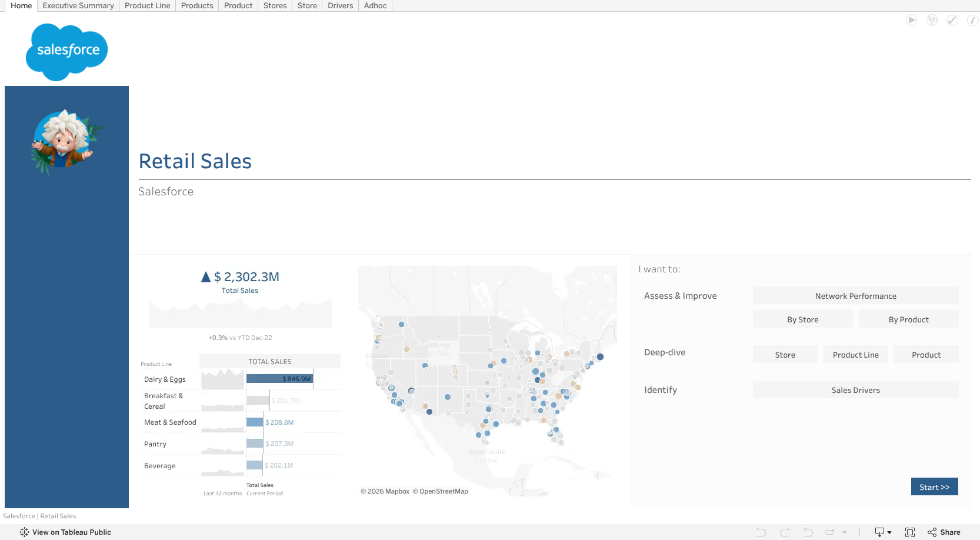
Task: Click the Tableau logo icon
Action: tap(24, 532)
